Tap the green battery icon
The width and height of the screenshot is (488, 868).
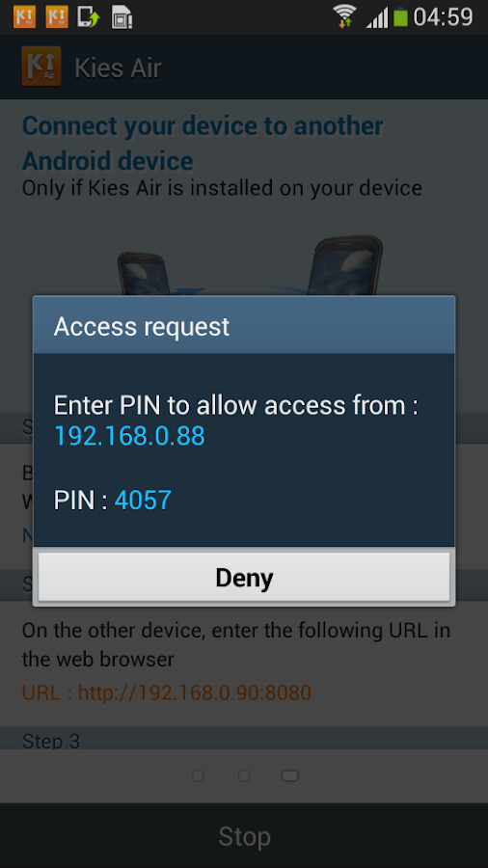[400, 16]
